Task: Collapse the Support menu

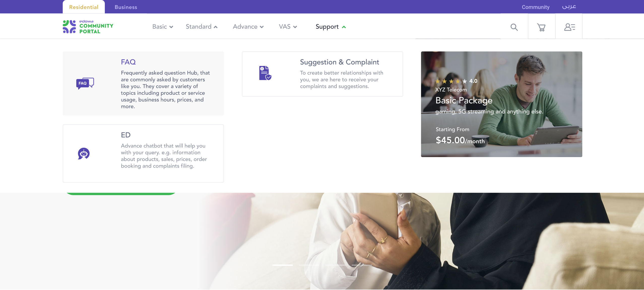Action: (x=331, y=27)
